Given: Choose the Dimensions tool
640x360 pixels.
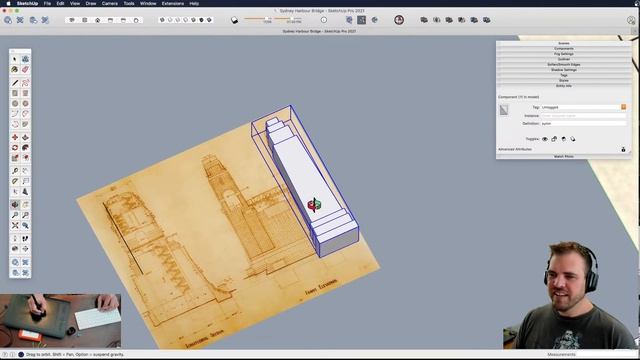Looking at the screenshot, I should [x=25, y=171].
